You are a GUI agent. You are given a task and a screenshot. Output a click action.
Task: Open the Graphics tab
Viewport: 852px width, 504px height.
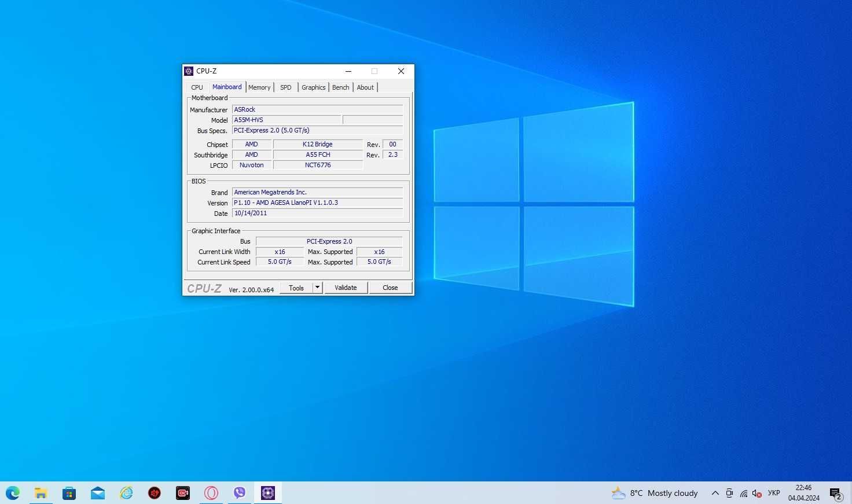click(x=314, y=87)
